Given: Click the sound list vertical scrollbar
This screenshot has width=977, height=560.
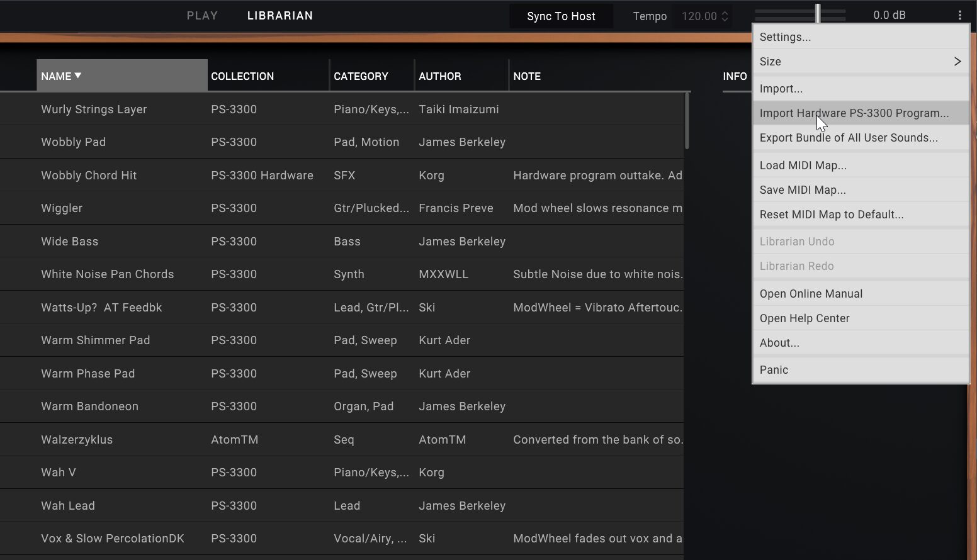Looking at the screenshot, I should pos(687,121).
